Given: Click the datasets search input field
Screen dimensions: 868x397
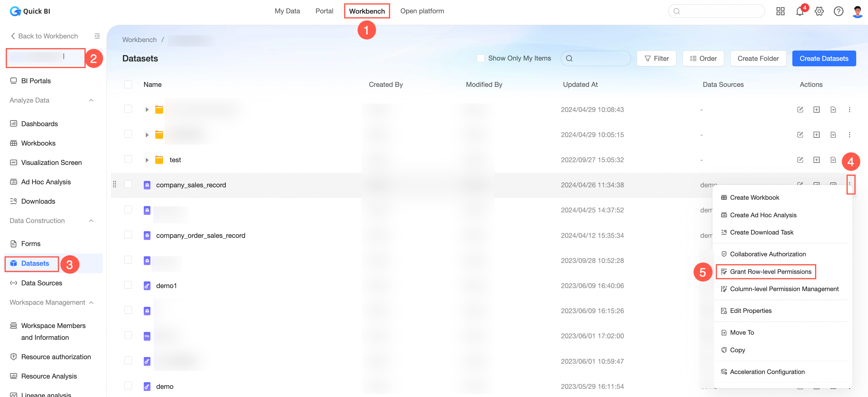Looking at the screenshot, I should (x=600, y=58).
